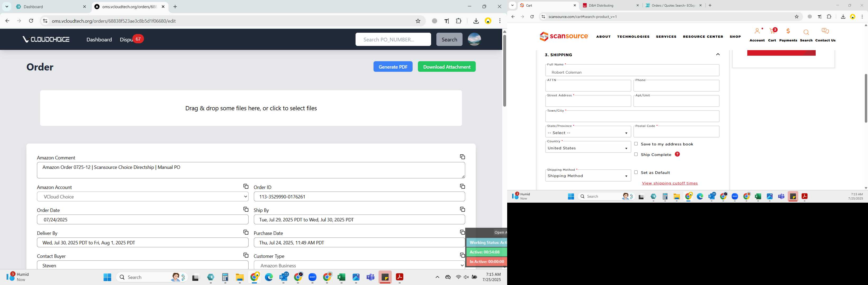This screenshot has width=868, height=285.
Task: Open ScanSource RESOURCE CENTER menu
Action: 703,37
